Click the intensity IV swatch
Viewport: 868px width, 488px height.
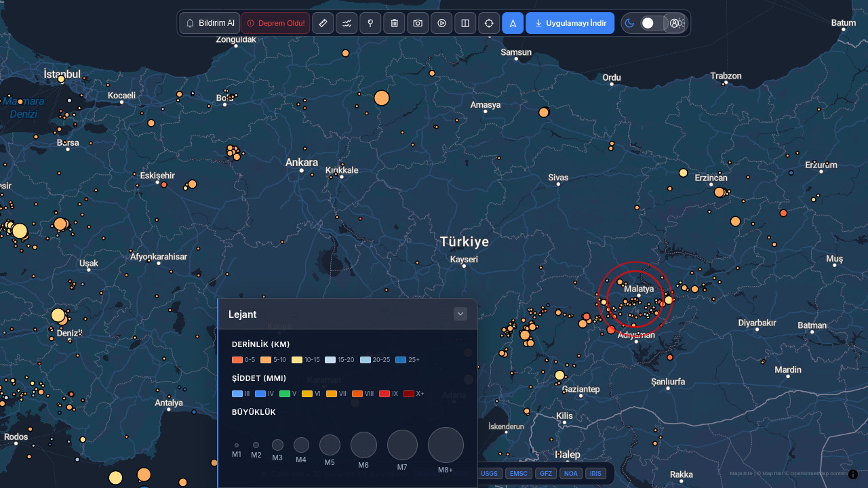pyautogui.click(x=260, y=394)
